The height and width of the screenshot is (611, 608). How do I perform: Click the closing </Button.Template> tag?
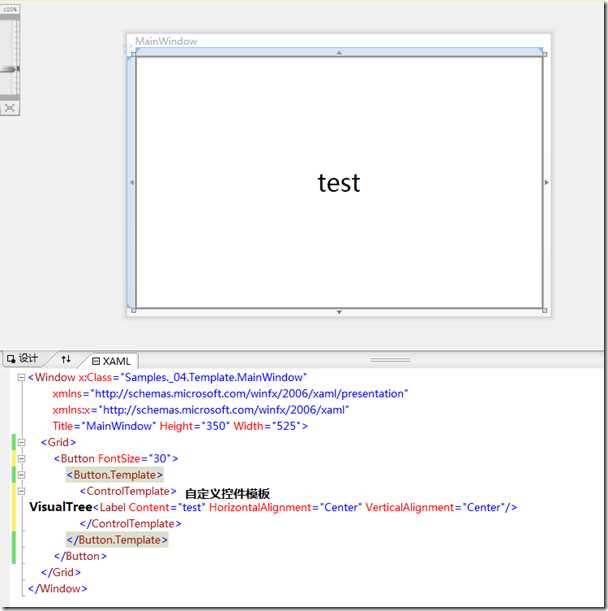pyautogui.click(x=117, y=540)
